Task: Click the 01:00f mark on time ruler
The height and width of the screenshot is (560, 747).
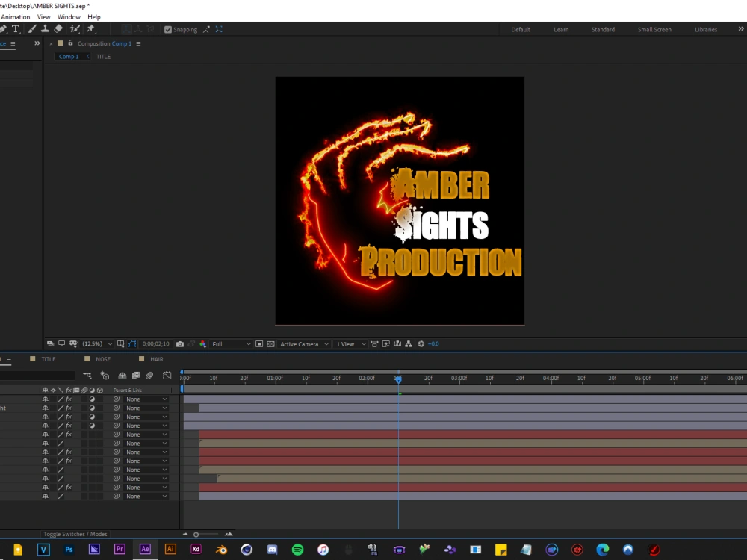Action: click(274, 378)
